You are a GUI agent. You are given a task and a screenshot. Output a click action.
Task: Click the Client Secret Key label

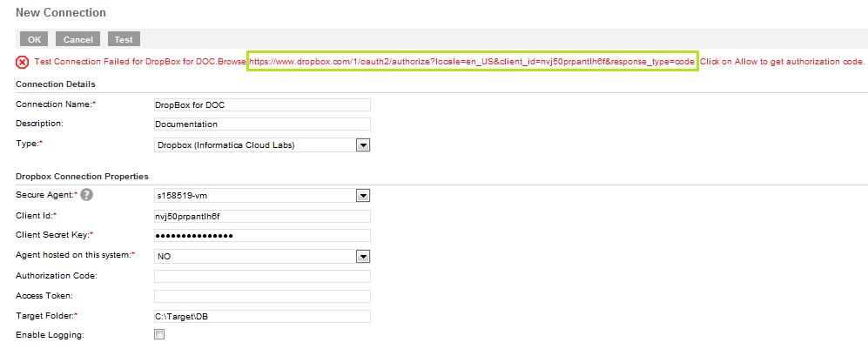pos(53,235)
